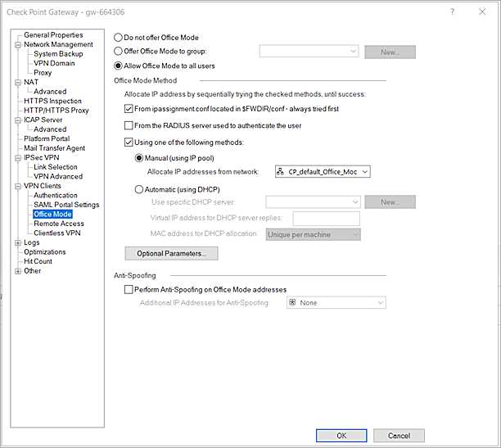Image resolution: width=501 pixels, height=448 pixels.
Task: Select Hit Count tree item
Action: tap(38, 261)
